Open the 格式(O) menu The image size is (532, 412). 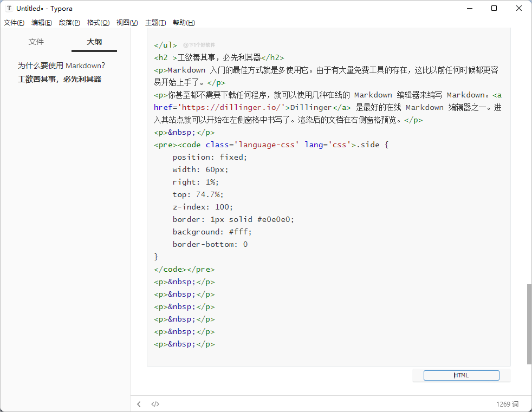tap(99, 23)
